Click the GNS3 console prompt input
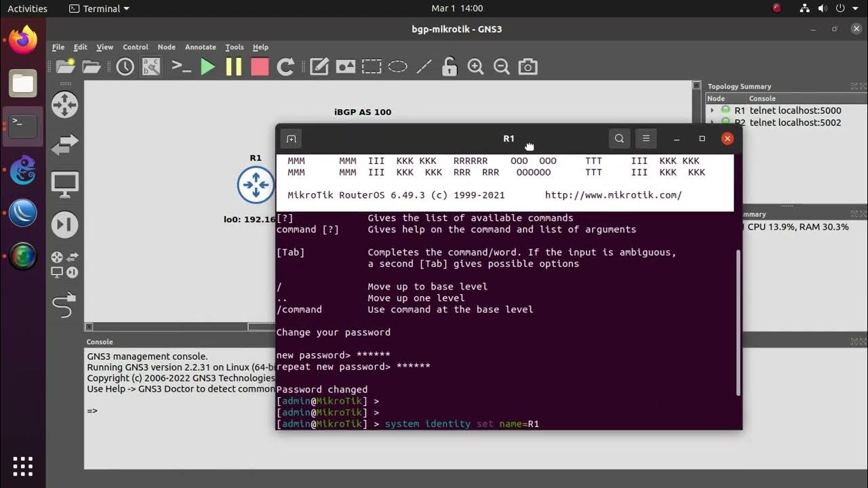This screenshot has width=868, height=488. (93, 410)
